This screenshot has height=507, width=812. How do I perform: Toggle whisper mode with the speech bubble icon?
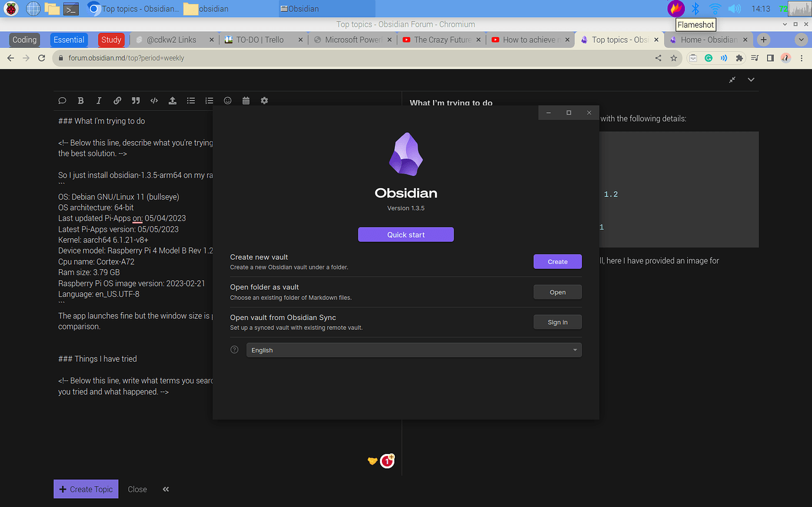(62, 101)
